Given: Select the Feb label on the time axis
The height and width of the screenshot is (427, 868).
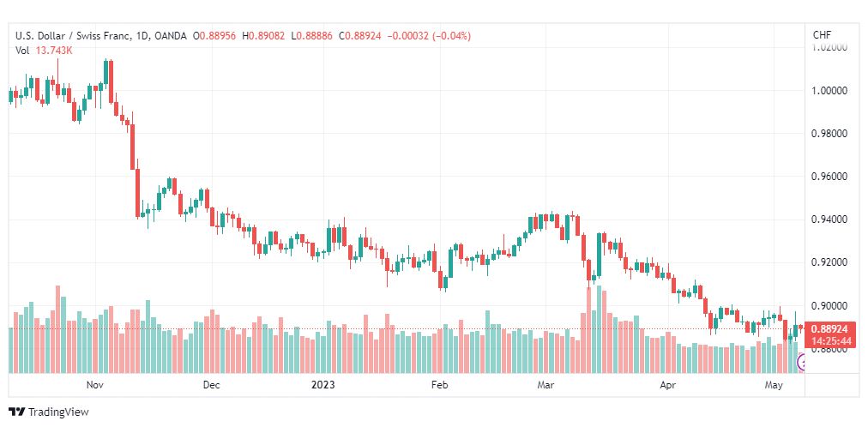Looking at the screenshot, I should pos(438,385).
